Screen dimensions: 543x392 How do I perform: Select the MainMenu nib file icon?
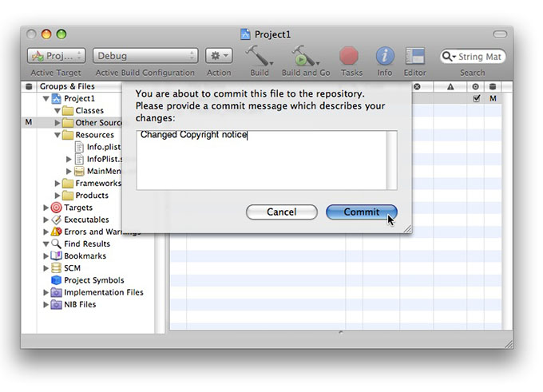(x=79, y=171)
